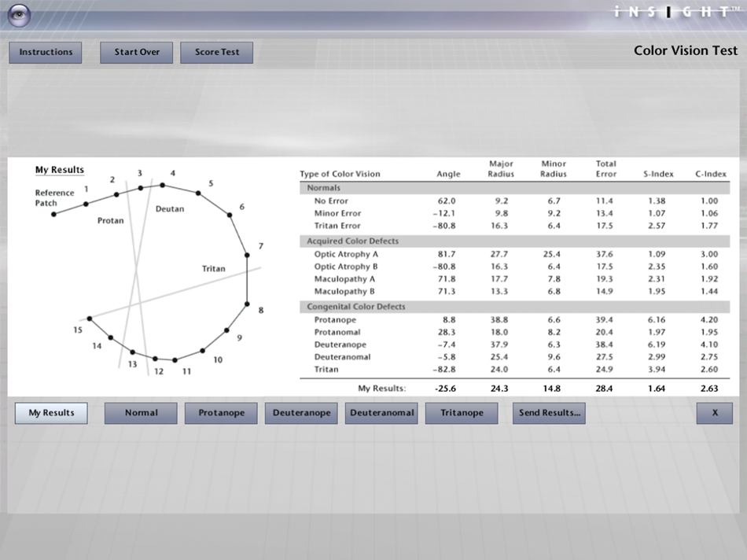Show the Deuteranomal result pattern
This screenshot has height=560, width=747.
(x=381, y=413)
